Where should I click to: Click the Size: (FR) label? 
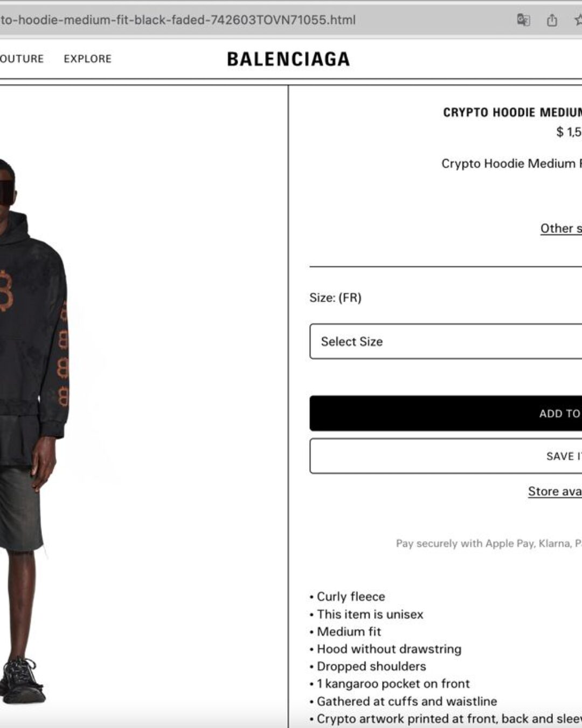point(335,298)
